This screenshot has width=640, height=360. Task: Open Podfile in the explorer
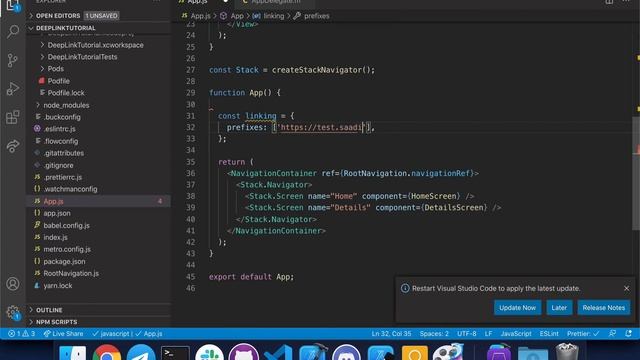coord(58,81)
